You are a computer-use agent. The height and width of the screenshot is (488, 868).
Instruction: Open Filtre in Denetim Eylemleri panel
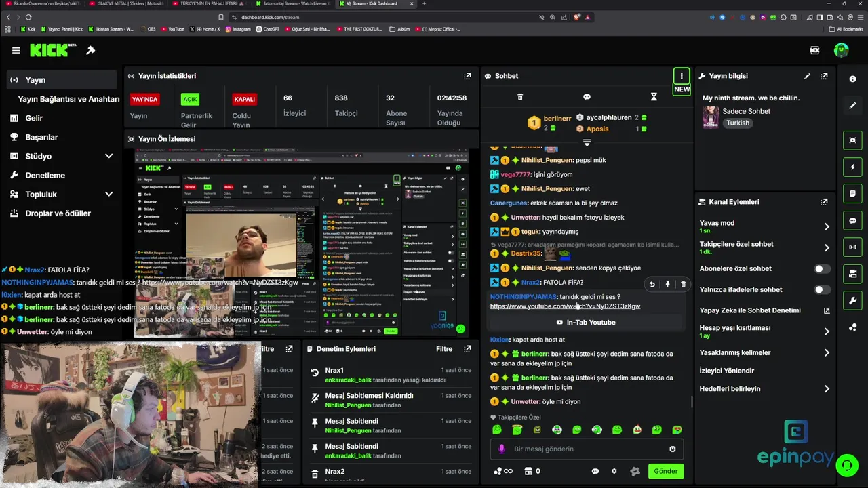[x=444, y=349]
